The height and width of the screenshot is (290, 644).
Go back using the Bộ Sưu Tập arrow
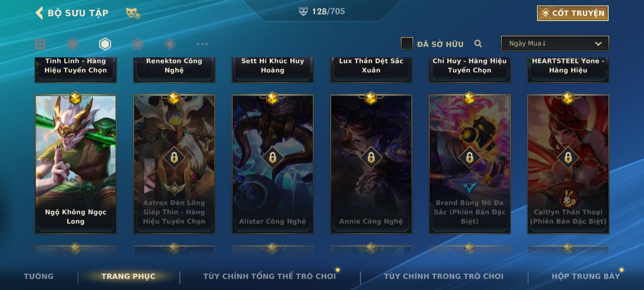39,13
